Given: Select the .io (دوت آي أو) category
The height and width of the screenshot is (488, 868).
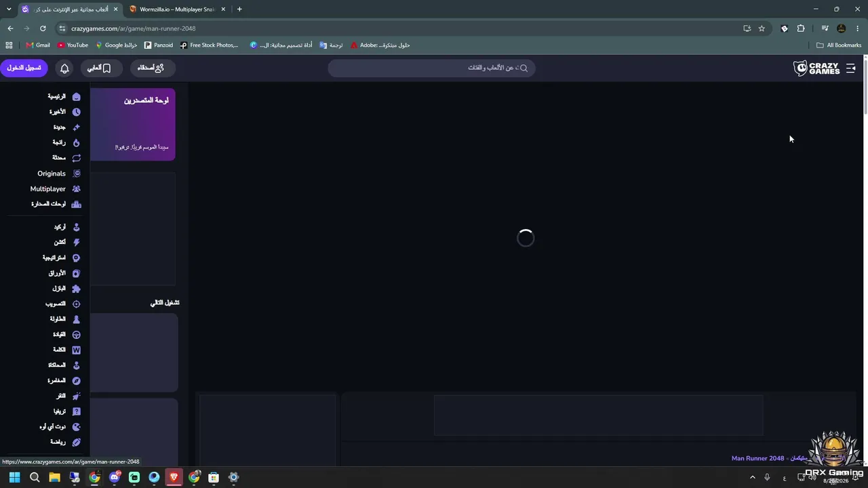Looking at the screenshot, I should tap(60, 427).
